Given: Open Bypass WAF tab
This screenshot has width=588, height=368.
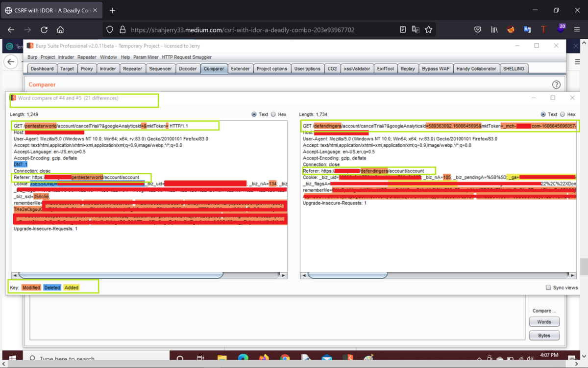Looking at the screenshot, I should 436,69.
